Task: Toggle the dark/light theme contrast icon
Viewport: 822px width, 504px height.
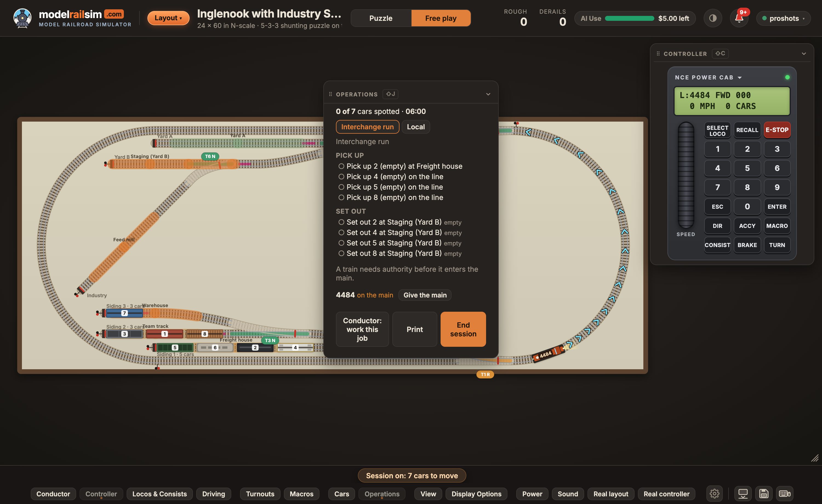Action: (x=713, y=18)
